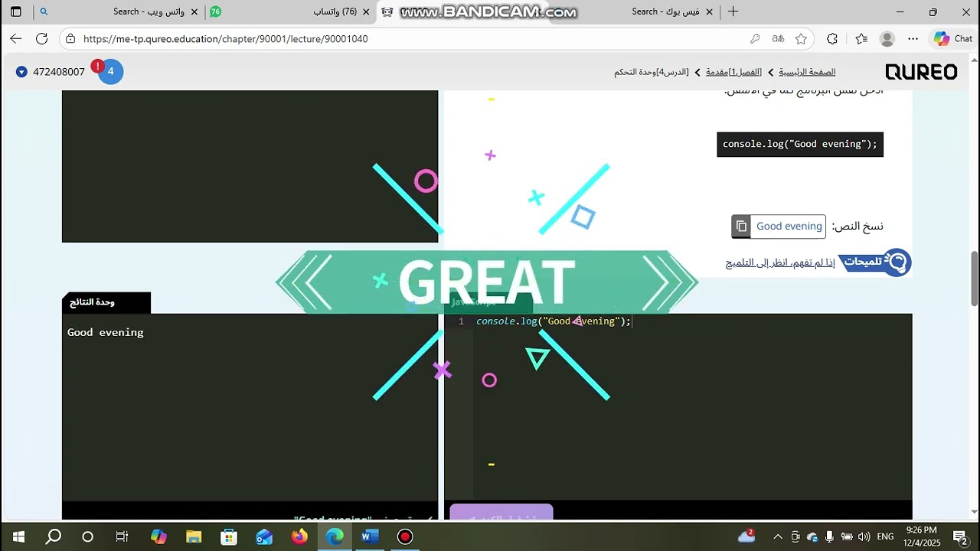Open الفصل1 مقدمة breadcrumb link
This screenshot has width=980, height=551.
733,72
